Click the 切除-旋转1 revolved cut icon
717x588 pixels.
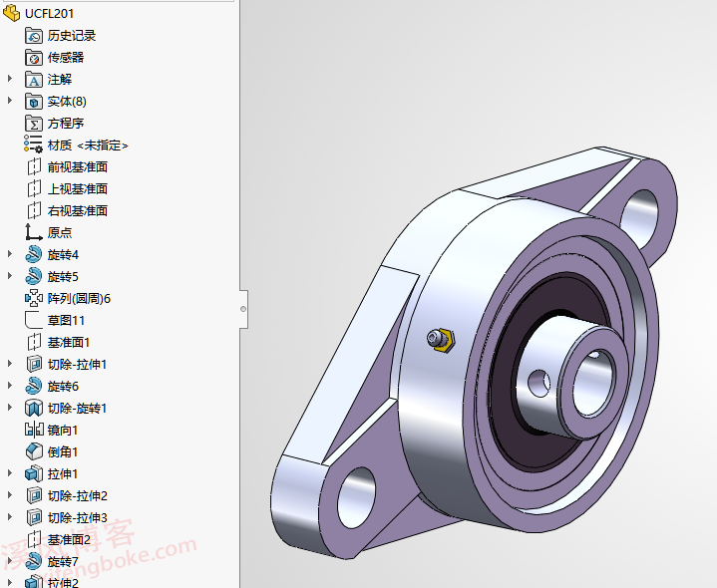click(x=34, y=408)
